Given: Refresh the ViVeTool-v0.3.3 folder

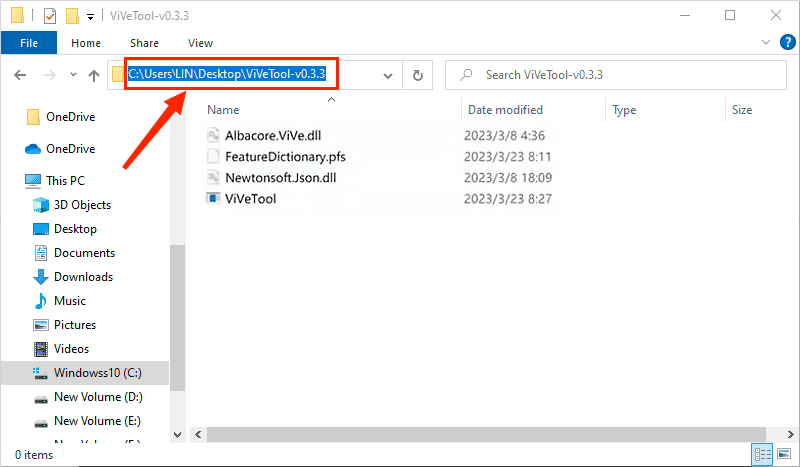Looking at the screenshot, I should (418, 76).
